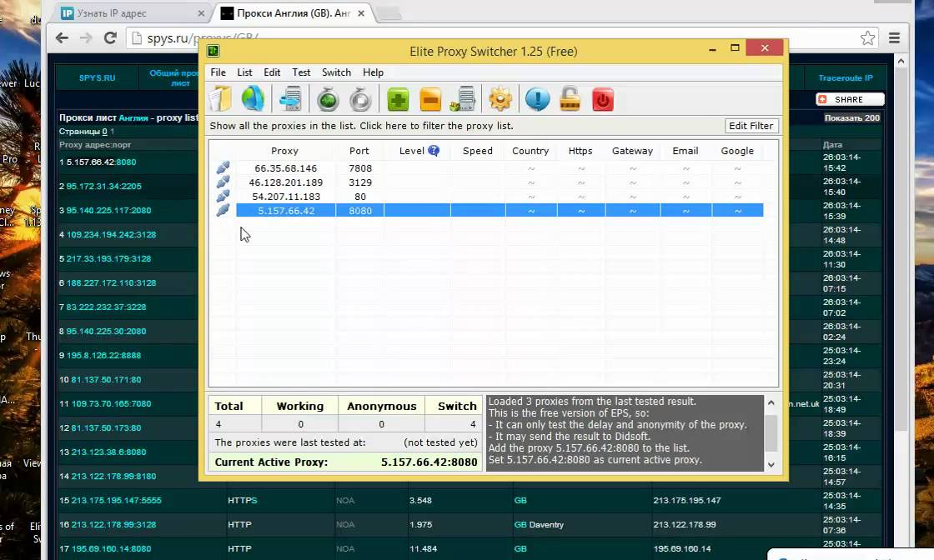Image resolution: width=934 pixels, height=560 pixels.
Task: Go back in Chrome browser
Action: click(x=62, y=38)
